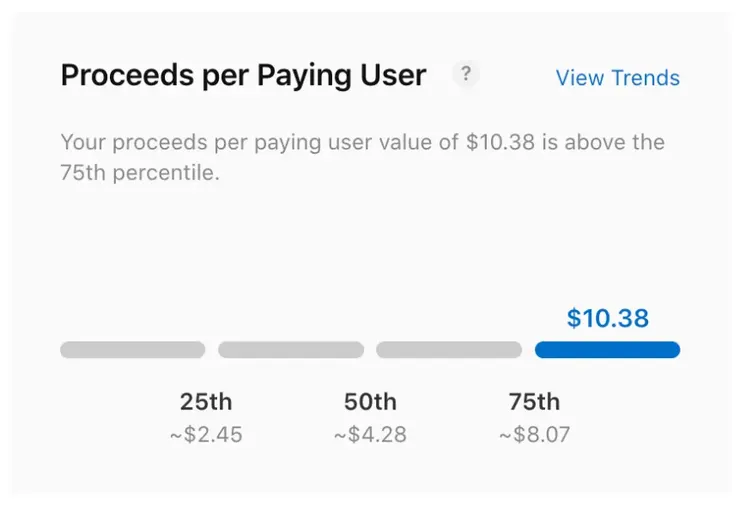Click the third gray bar segment
The image size is (740, 505).
448,350
